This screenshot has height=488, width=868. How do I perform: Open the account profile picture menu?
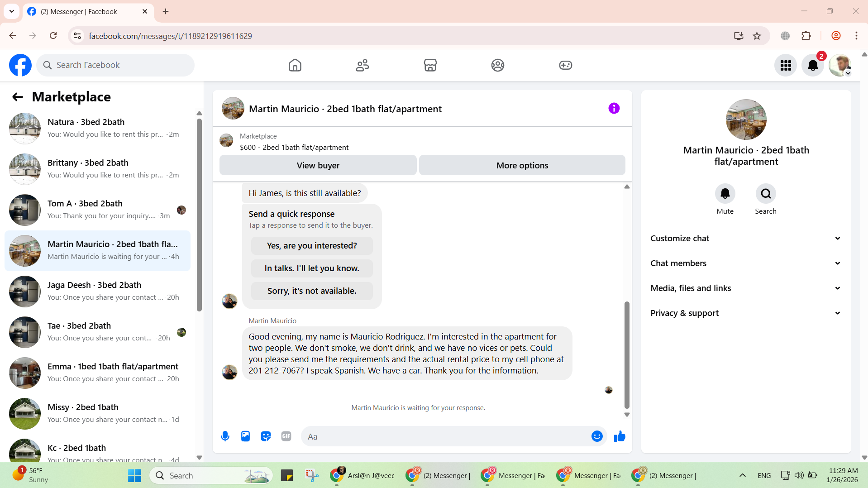(x=840, y=65)
